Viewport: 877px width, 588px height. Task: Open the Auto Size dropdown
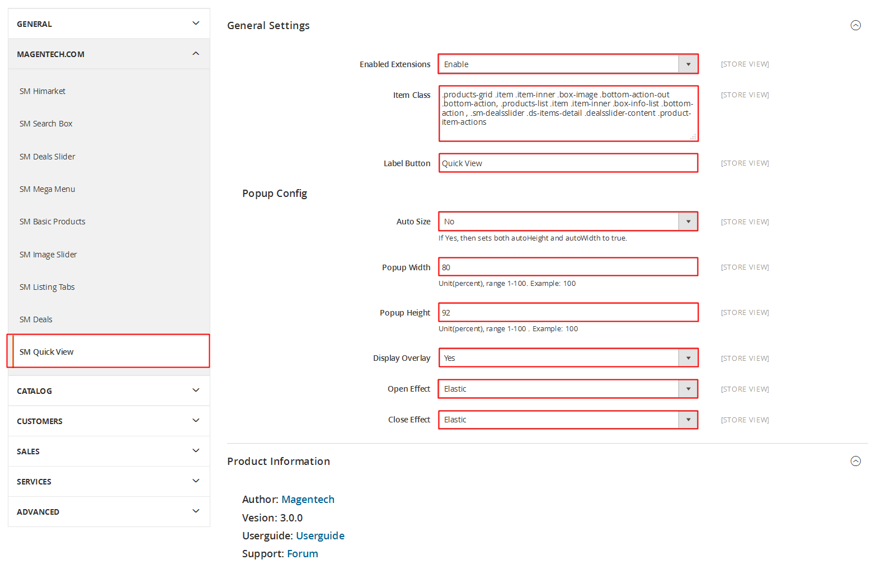pyautogui.click(x=568, y=222)
